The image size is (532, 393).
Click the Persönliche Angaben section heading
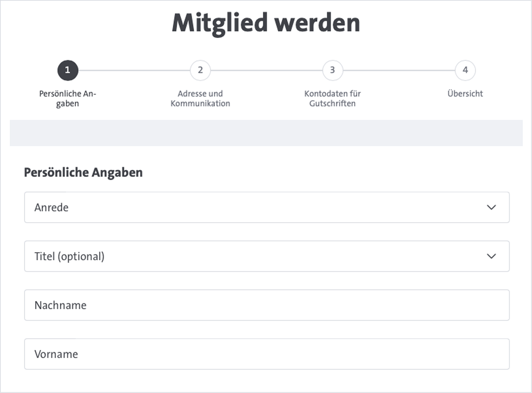83,173
